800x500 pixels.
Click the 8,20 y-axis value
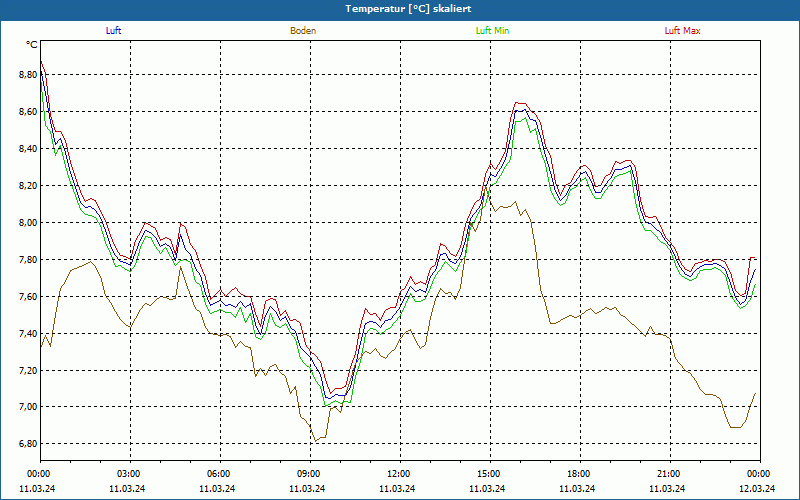point(28,185)
